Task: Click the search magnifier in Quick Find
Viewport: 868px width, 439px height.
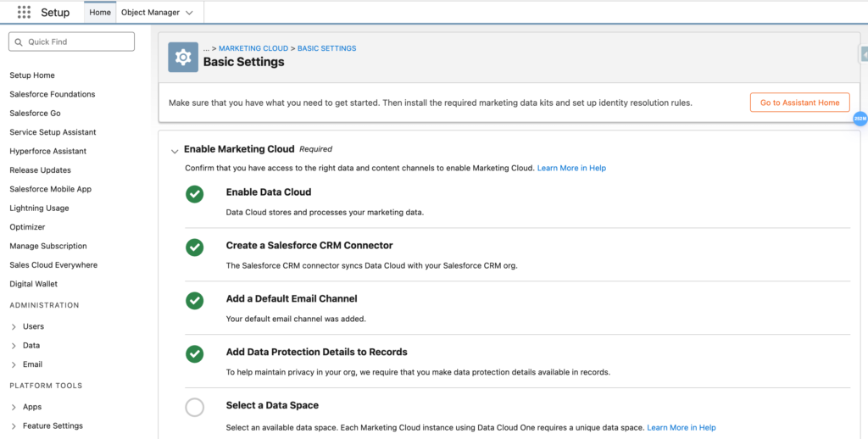Action: pyautogui.click(x=19, y=42)
